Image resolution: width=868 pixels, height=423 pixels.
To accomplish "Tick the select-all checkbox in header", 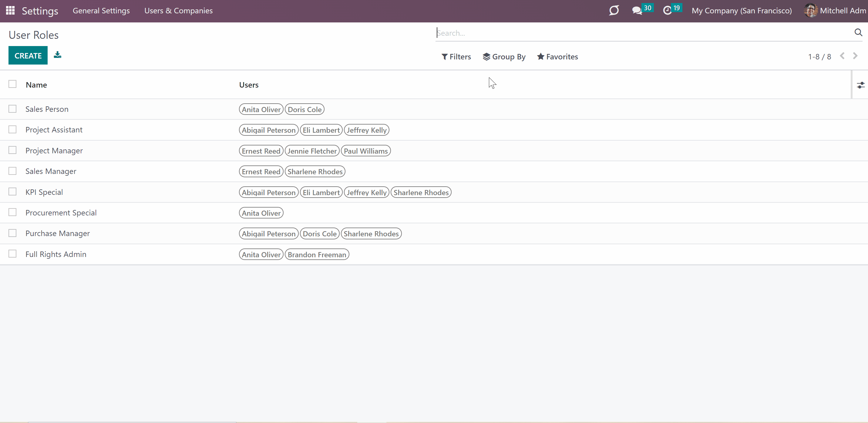I will point(12,84).
